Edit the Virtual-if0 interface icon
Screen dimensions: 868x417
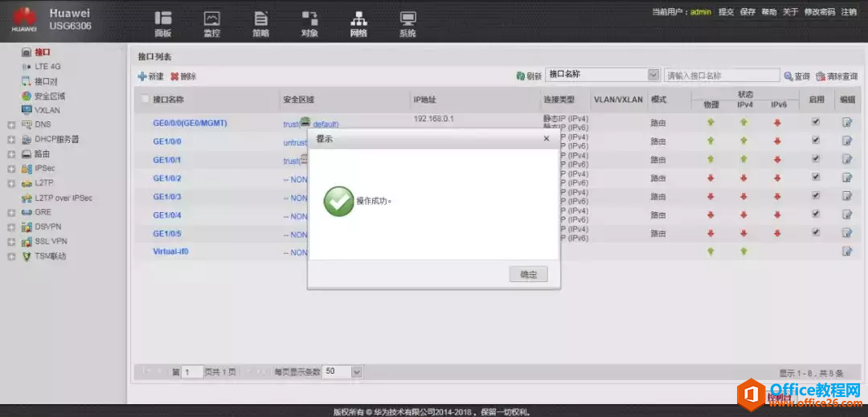point(847,251)
